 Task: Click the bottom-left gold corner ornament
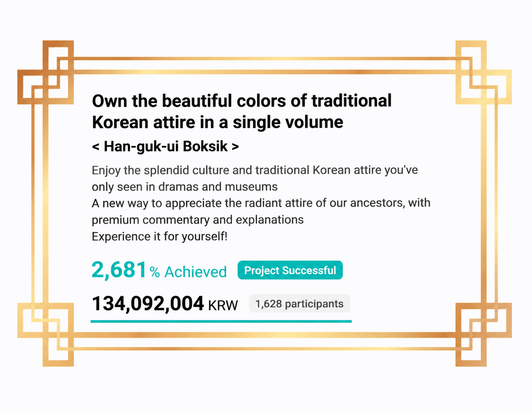46,335
